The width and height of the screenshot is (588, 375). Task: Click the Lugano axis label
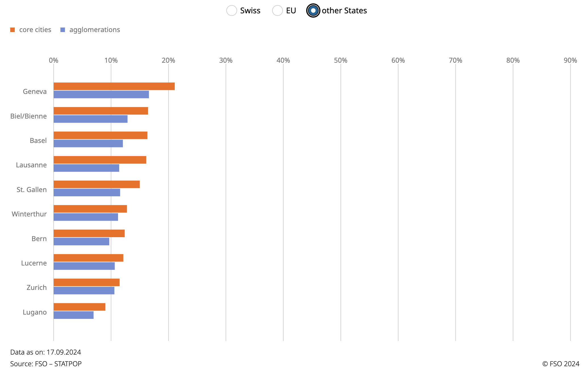(35, 312)
